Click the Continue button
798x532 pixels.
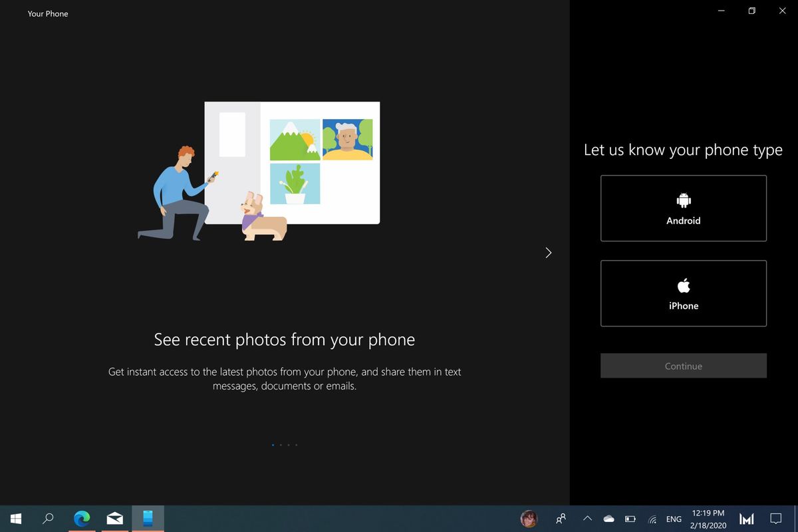(x=683, y=366)
